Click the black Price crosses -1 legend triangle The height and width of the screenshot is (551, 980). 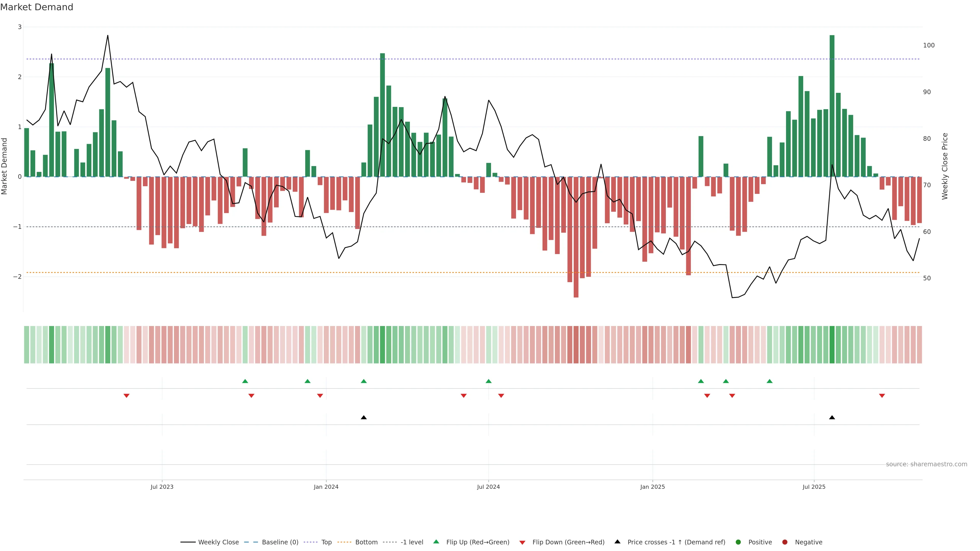click(617, 542)
